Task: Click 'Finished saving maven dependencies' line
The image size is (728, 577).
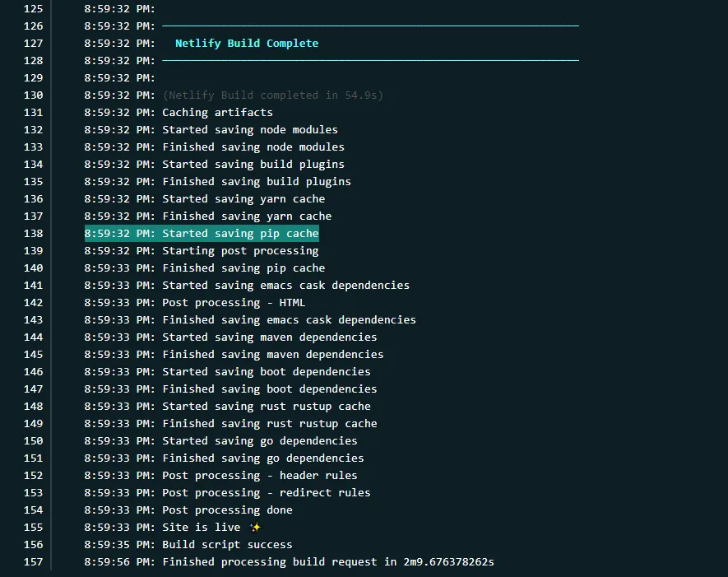Action: click(234, 355)
